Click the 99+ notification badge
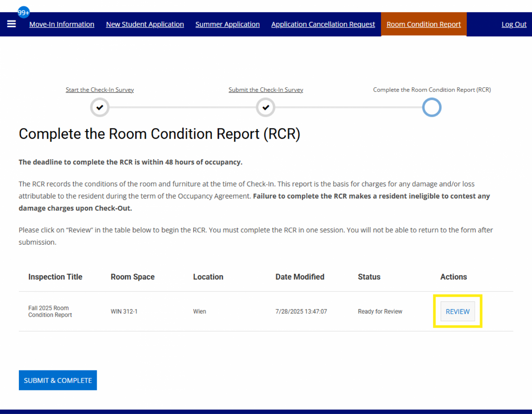Image resolution: width=532 pixels, height=414 pixels. click(23, 12)
